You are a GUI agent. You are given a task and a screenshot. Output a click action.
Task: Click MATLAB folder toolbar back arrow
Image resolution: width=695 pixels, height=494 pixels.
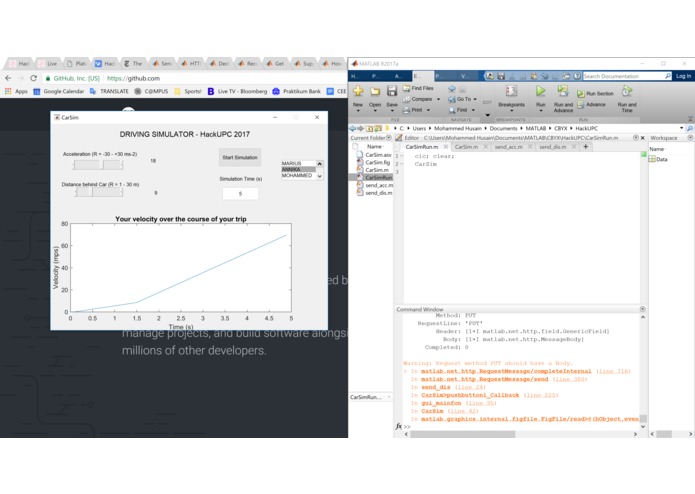click(x=352, y=128)
